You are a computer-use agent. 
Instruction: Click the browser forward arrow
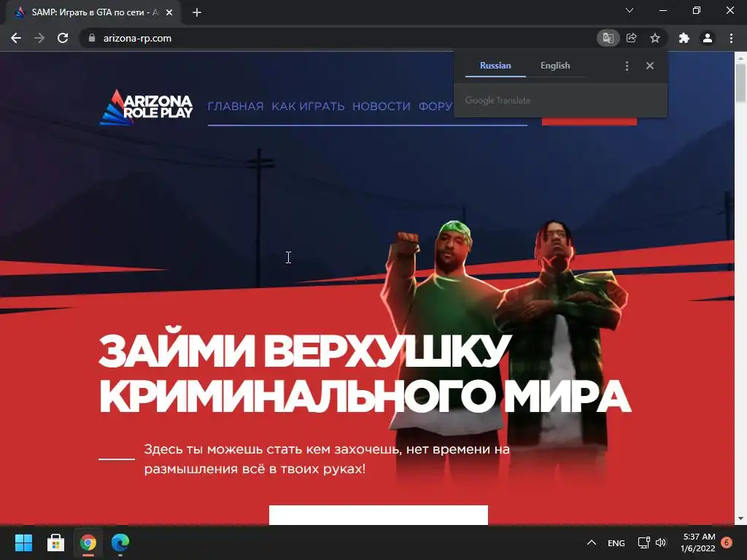point(39,38)
